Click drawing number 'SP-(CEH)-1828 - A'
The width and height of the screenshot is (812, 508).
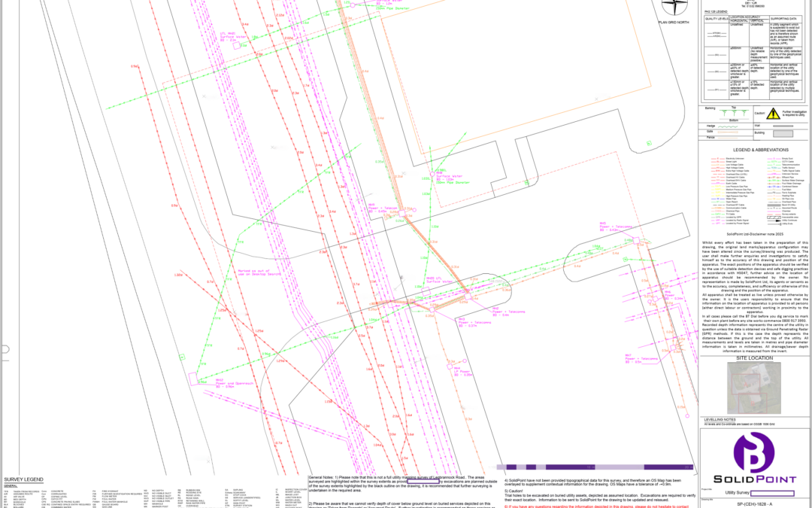pyautogui.click(x=756, y=503)
